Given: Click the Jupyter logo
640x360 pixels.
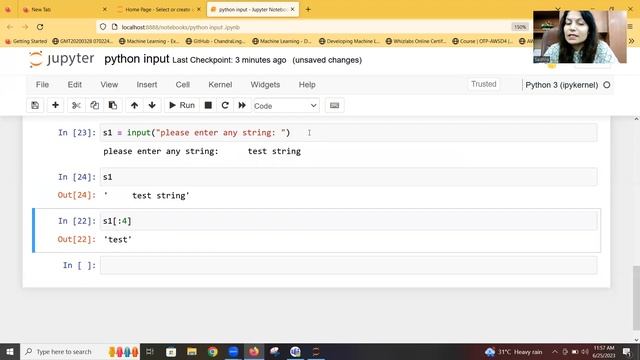Looking at the screenshot, I should (x=62, y=59).
